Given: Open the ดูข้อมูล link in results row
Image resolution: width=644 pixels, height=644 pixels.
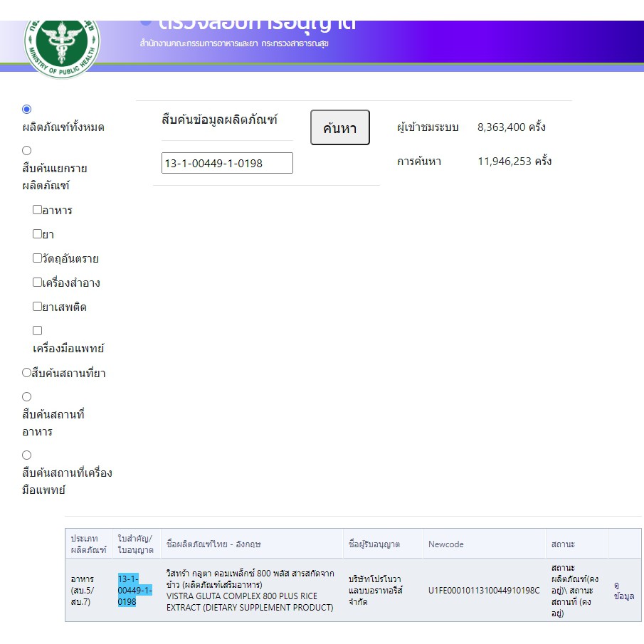Looking at the screenshot, I should (x=623, y=591).
